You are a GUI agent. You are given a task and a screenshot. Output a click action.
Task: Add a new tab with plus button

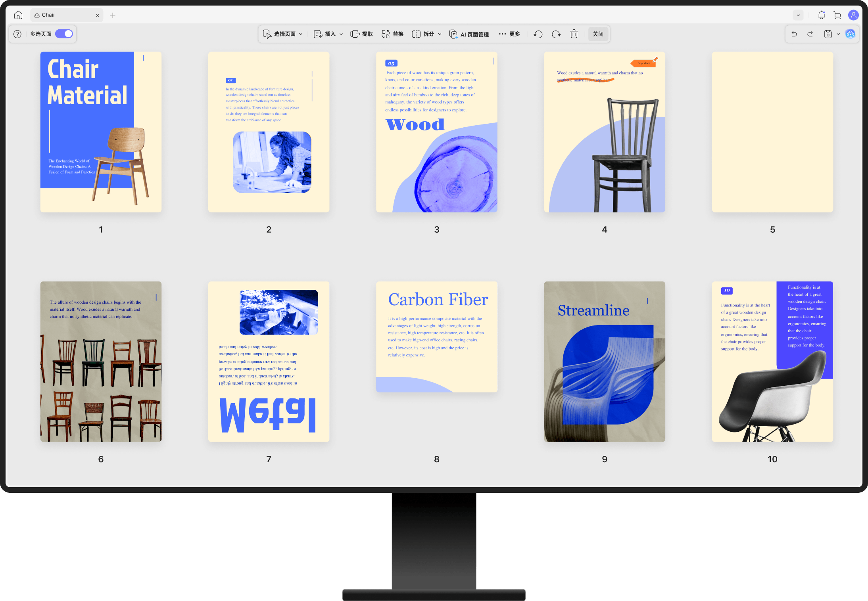pos(113,15)
